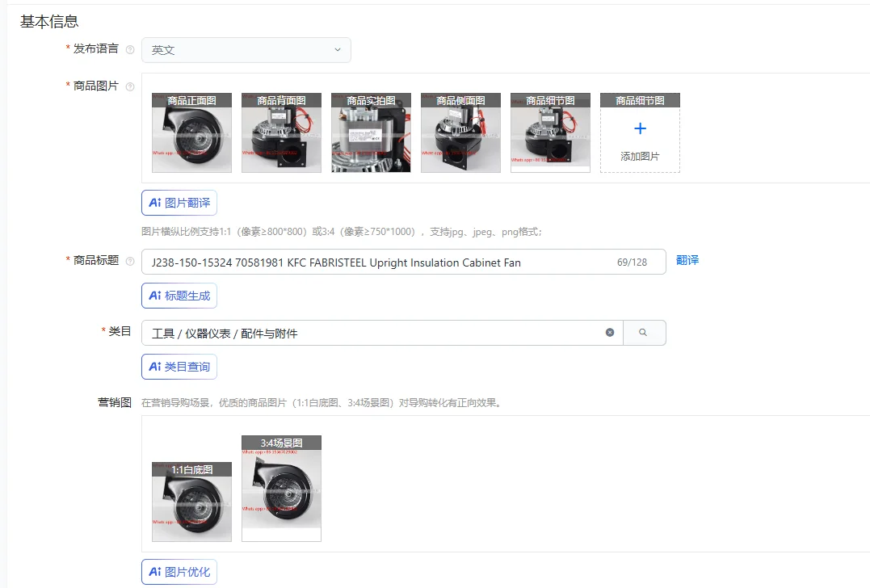The height and width of the screenshot is (588, 870).
Task: Click the AI 图片优化 button
Action: [179, 572]
